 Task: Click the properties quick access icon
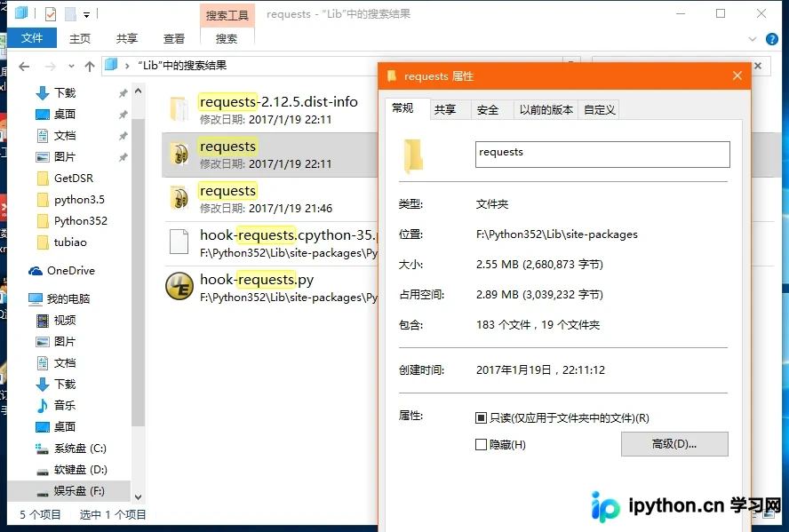(51, 14)
